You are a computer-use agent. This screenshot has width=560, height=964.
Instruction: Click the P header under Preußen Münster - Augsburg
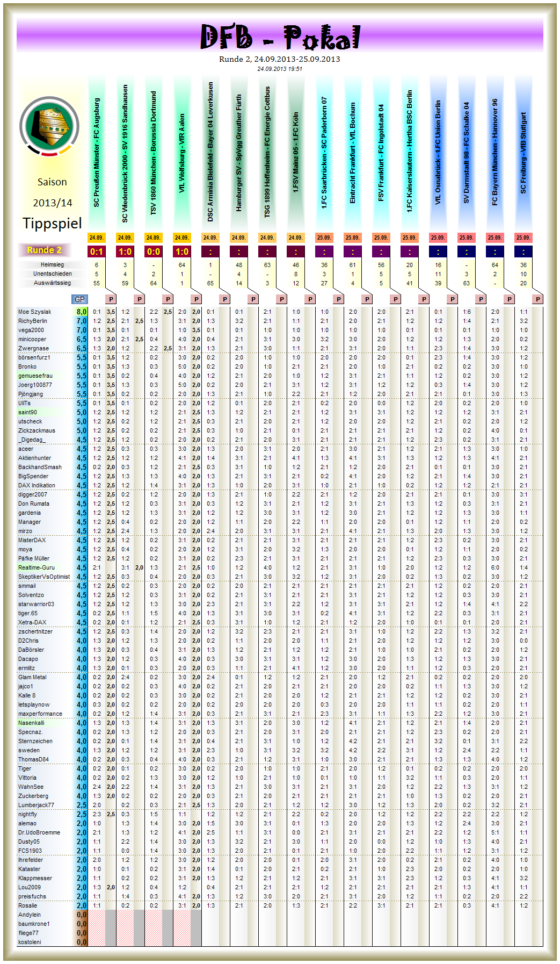tap(111, 299)
